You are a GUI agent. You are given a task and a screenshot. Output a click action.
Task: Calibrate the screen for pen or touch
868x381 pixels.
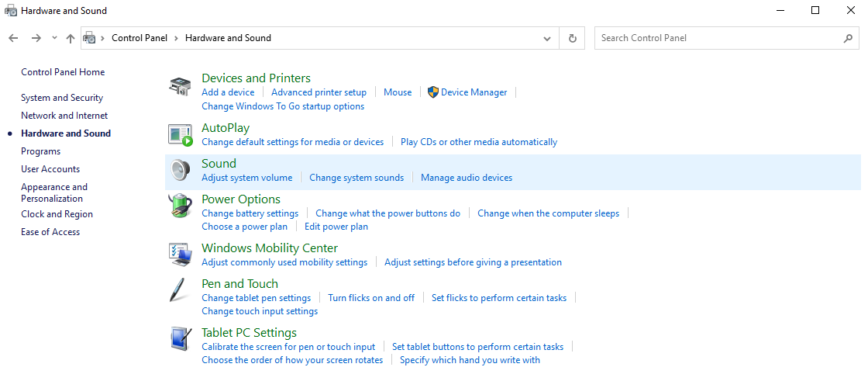click(288, 347)
